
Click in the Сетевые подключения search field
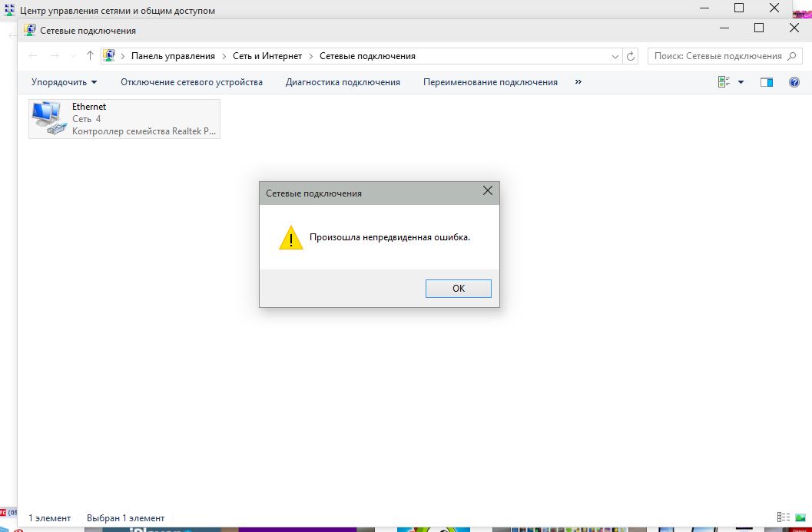(x=718, y=56)
